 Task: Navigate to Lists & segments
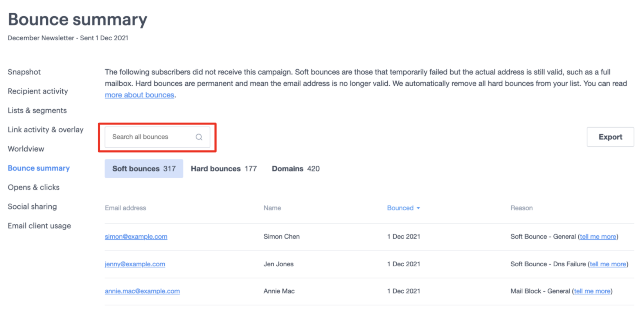click(37, 110)
